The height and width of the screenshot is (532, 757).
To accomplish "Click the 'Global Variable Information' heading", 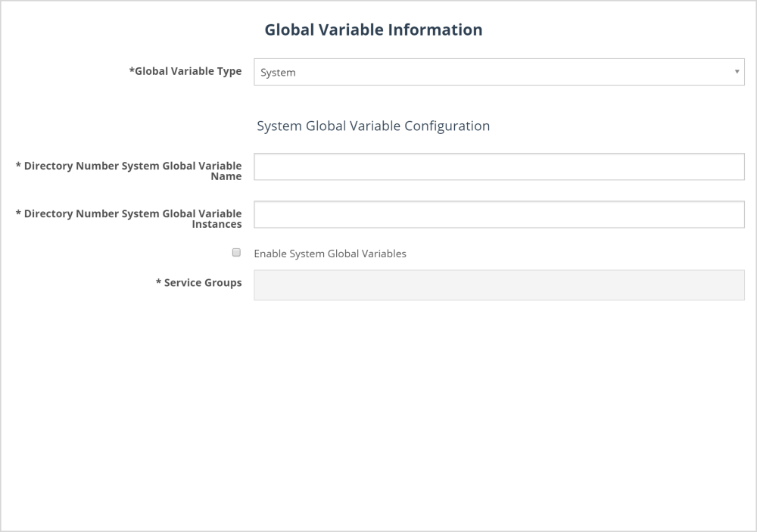I will 373,30.
